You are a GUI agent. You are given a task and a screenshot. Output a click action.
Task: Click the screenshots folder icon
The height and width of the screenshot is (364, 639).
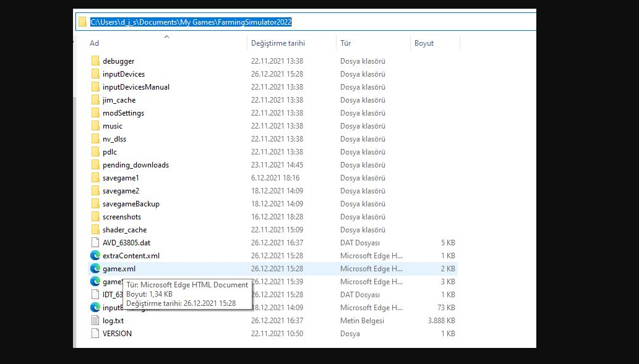[95, 217]
